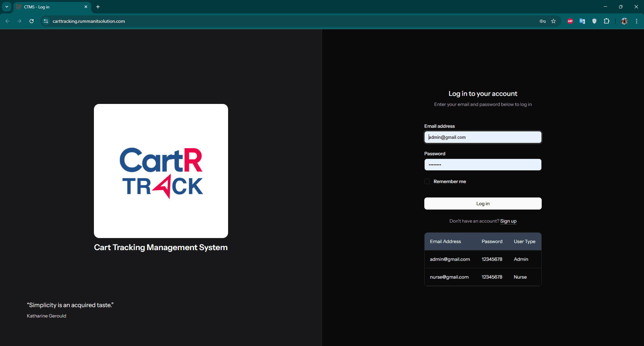Bookmark this page with the star icon
Image resolution: width=644 pixels, height=346 pixels.
[553, 21]
